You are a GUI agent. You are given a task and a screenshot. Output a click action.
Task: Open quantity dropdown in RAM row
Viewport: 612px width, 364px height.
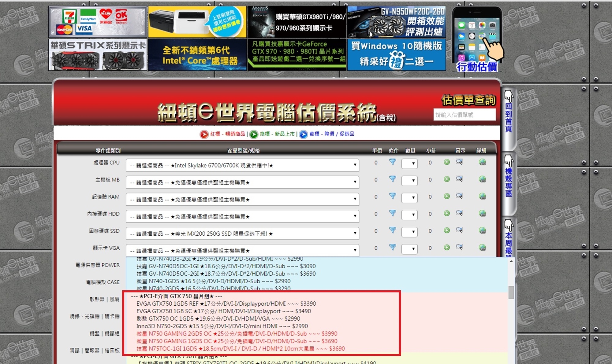click(409, 198)
